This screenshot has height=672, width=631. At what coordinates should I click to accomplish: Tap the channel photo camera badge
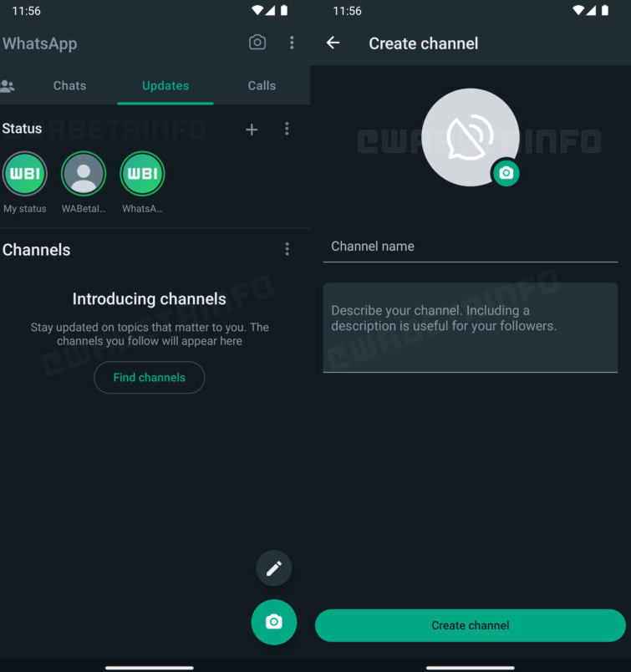coord(506,172)
